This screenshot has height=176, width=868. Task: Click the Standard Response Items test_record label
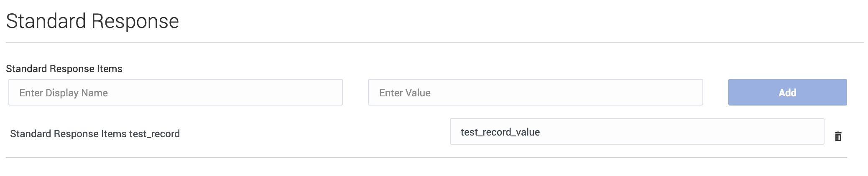click(x=95, y=134)
